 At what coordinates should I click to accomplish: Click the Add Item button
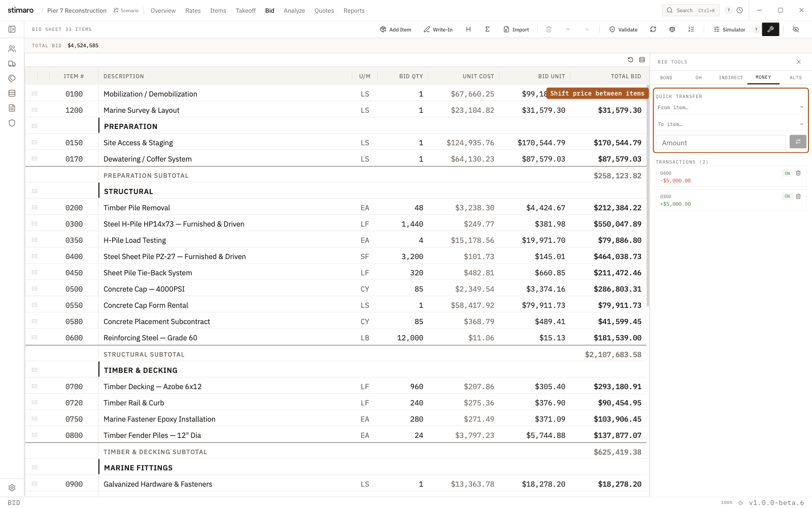tap(395, 29)
